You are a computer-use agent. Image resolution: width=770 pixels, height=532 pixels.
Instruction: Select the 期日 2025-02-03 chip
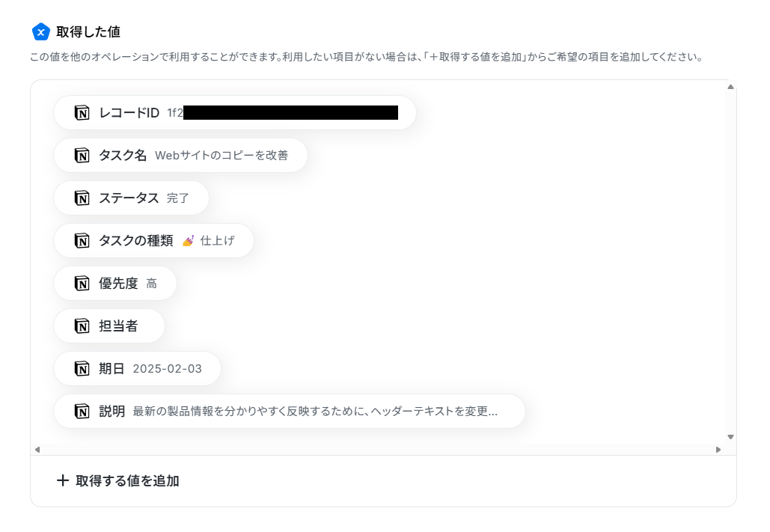coord(137,368)
